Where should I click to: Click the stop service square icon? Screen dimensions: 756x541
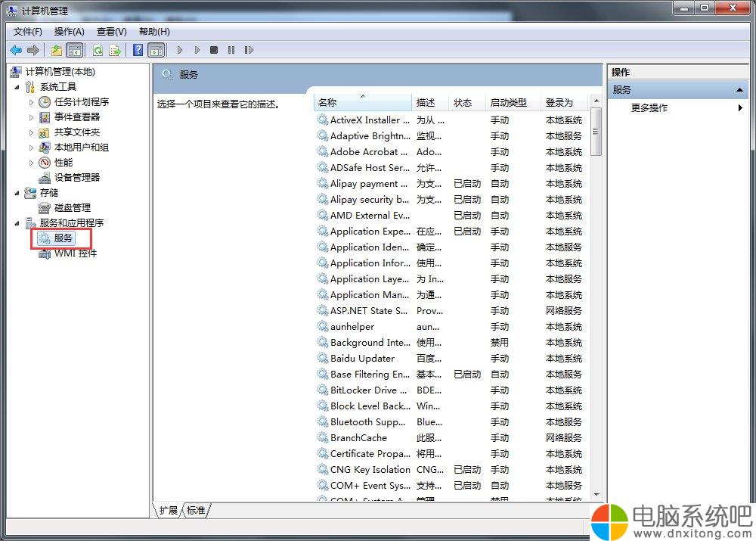coord(214,50)
